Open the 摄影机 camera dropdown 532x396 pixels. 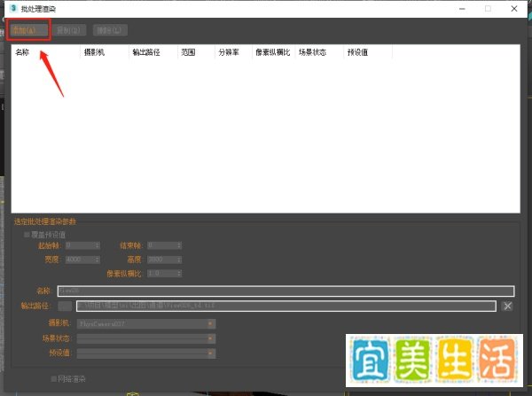tap(146, 323)
